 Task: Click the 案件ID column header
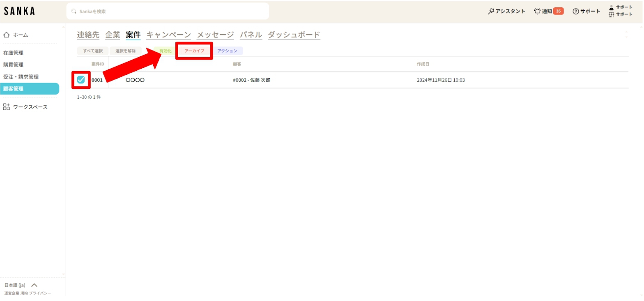pos(97,64)
